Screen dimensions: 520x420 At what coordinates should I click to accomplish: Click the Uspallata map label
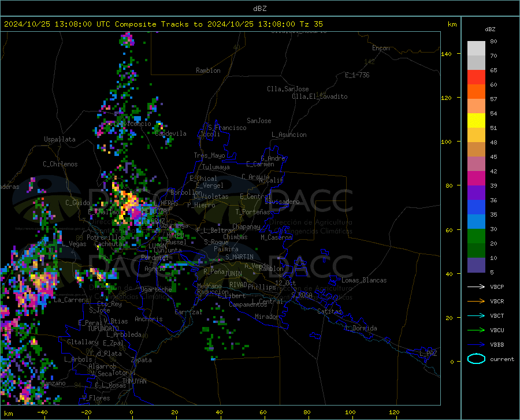pos(60,139)
